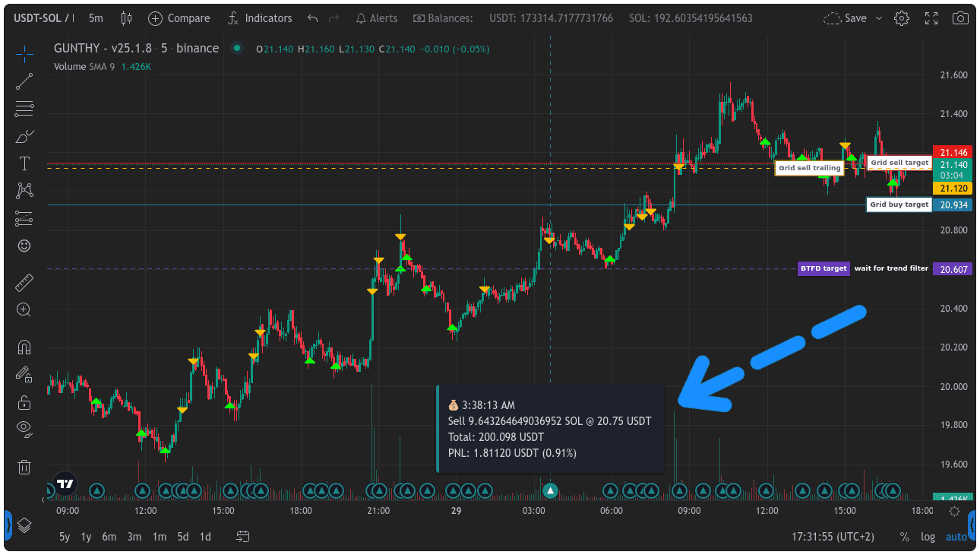Viewport: 980px width, 555px height.
Task: Undo the last action
Action: (313, 18)
